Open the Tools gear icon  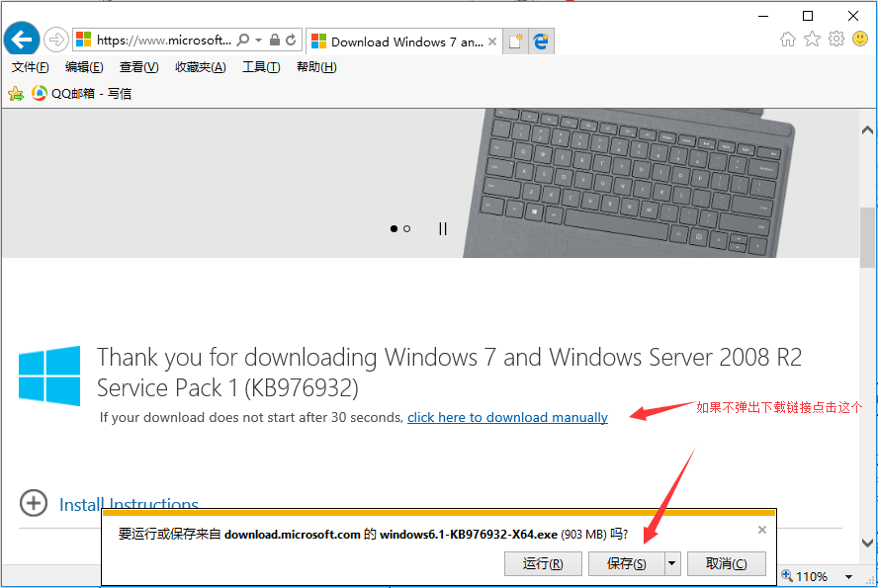[836, 40]
